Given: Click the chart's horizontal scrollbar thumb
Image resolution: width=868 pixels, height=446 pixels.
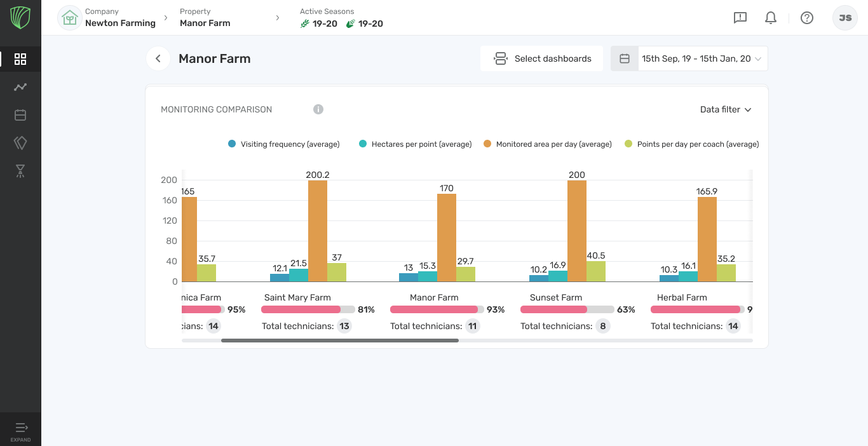Looking at the screenshot, I should point(339,341).
